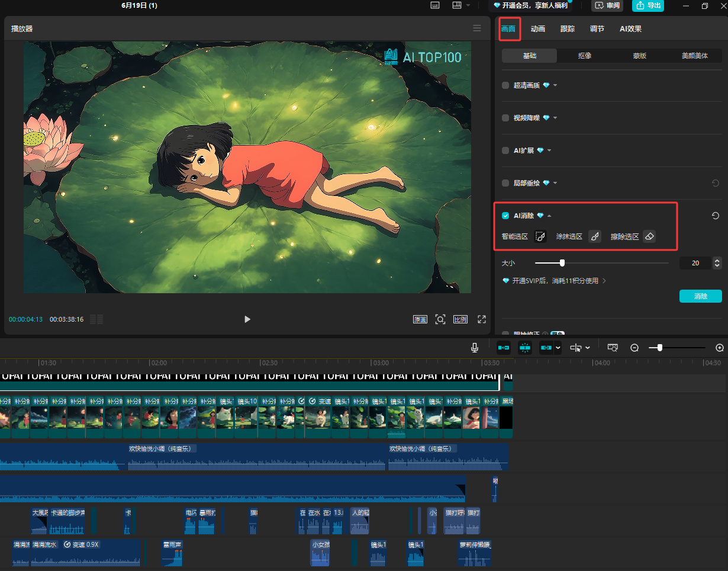Enable the 超清画质 checkbox

[x=505, y=85]
